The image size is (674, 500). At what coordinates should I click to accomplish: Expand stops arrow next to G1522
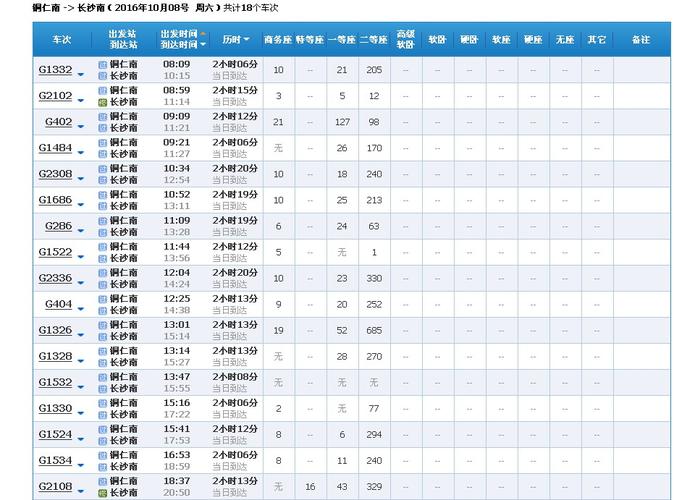click(80, 257)
